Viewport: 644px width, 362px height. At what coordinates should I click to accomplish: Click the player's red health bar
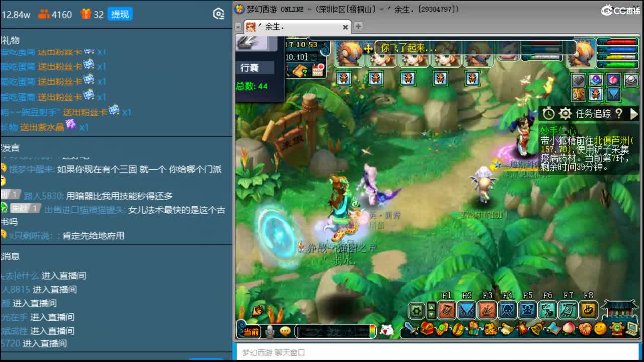coord(617,42)
